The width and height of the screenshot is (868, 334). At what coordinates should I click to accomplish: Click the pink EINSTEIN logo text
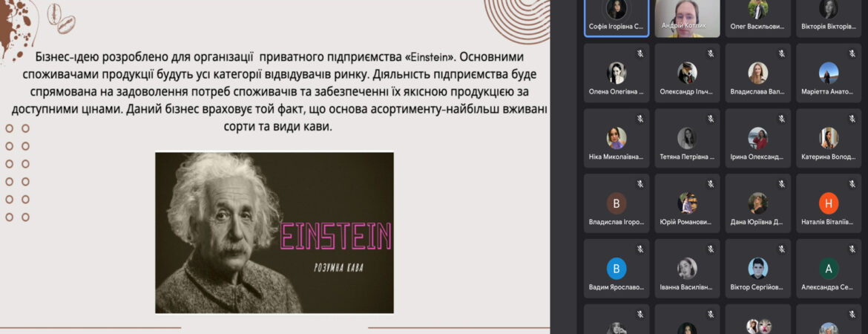[x=336, y=237]
